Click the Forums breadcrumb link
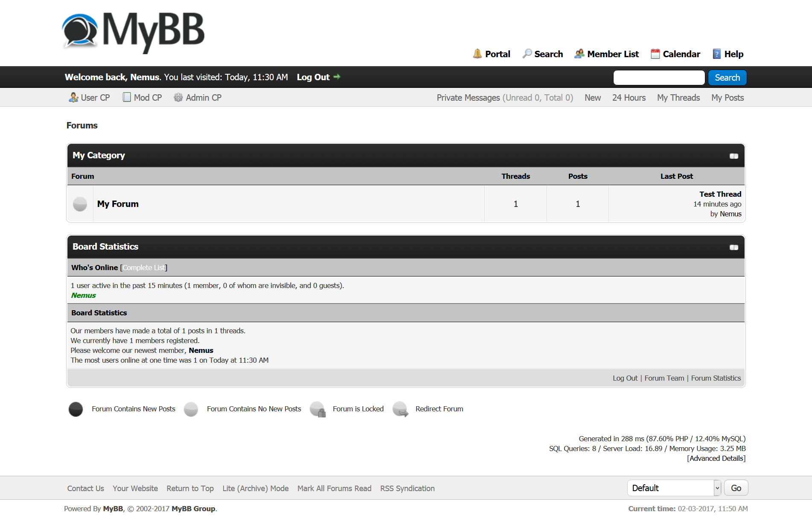This screenshot has height=521, width=812. click(82, 125)
